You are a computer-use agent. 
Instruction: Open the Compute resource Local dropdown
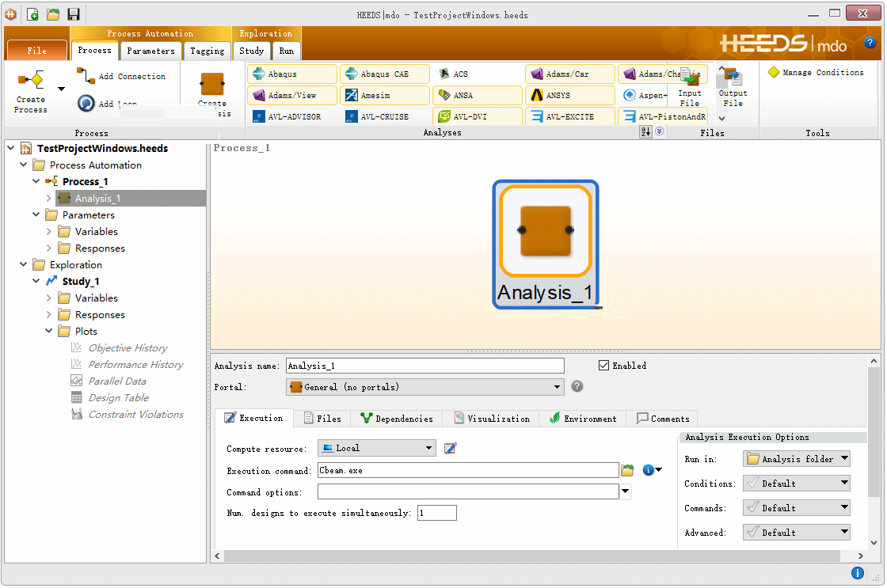377,449
